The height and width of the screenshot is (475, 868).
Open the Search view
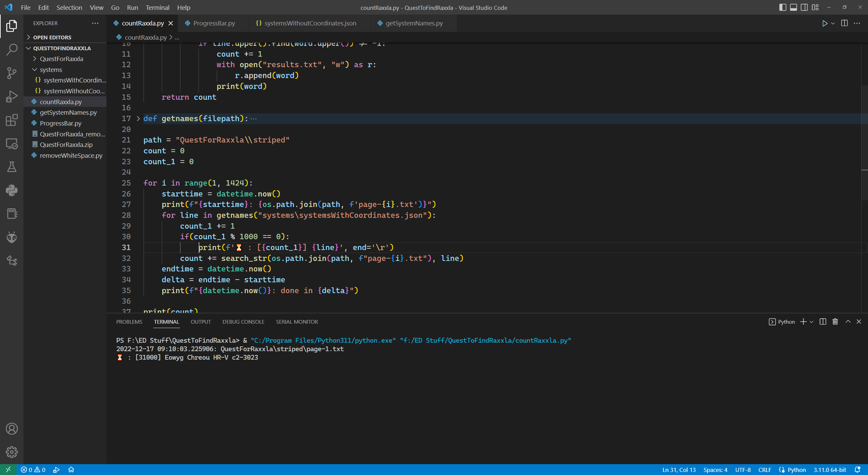point(12,50)
